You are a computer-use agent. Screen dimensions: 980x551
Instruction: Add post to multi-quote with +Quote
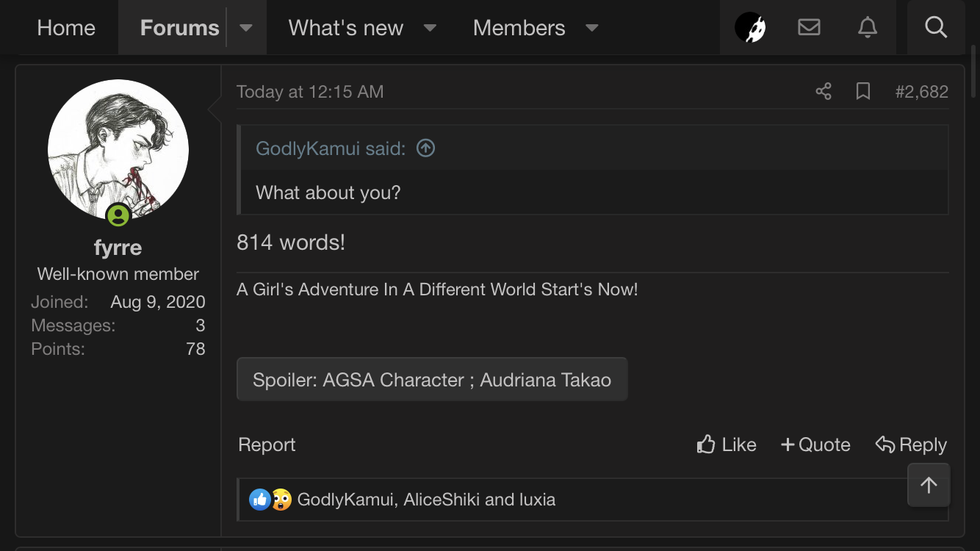[815, 444]
